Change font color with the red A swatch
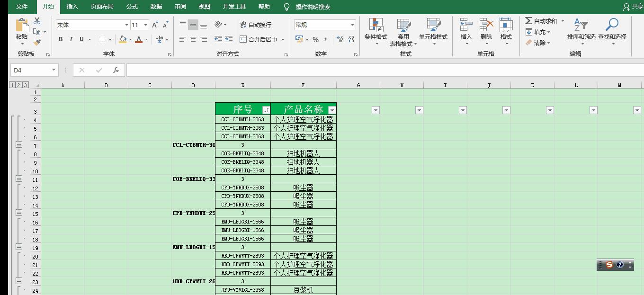Image resolution: width=644 pixels, height=295 pixels. (139, 39)
